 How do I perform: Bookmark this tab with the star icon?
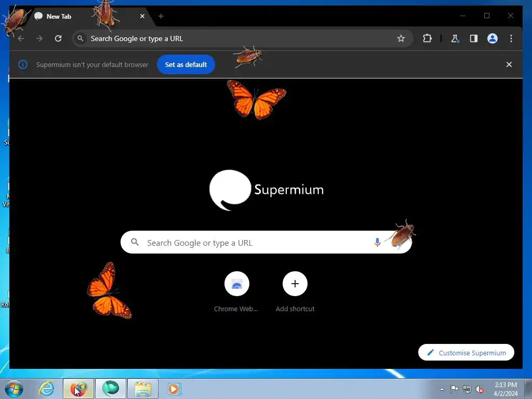401,38
